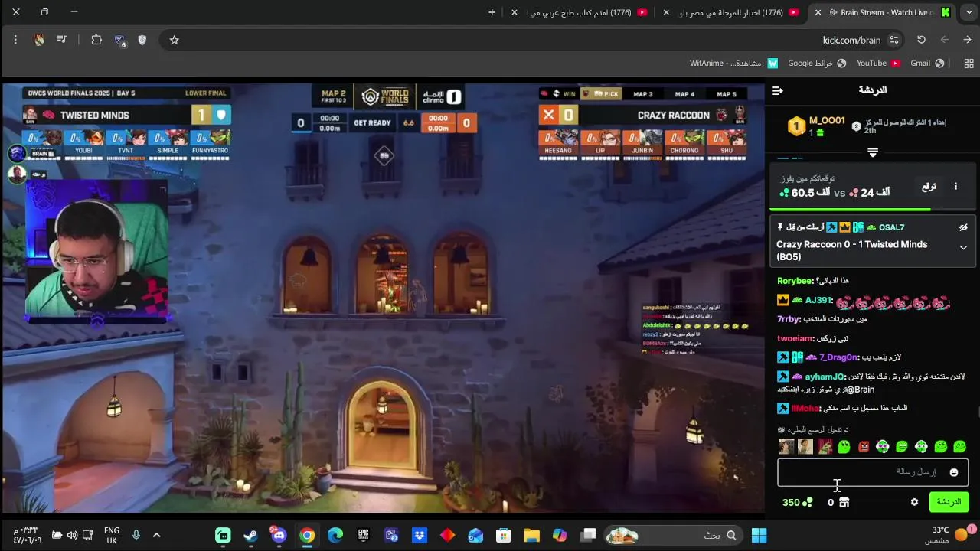Place a prediction with the توقع button
The width and height of the screenshot is (980, 551).
point(929,186)
